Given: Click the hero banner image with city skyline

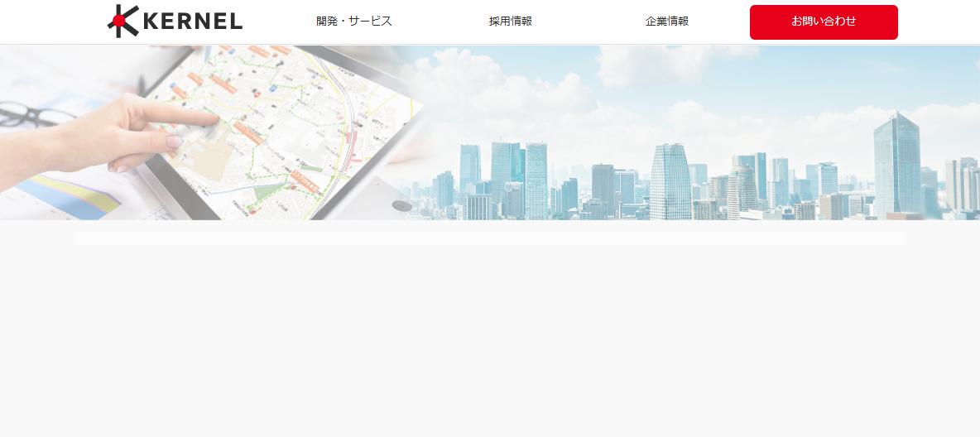Looking at the screenshot, I should tap(490, 132).
